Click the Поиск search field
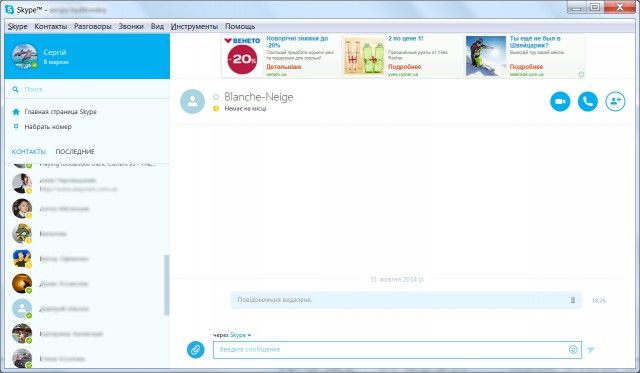640x373 pixels. [x=87, y=89]
